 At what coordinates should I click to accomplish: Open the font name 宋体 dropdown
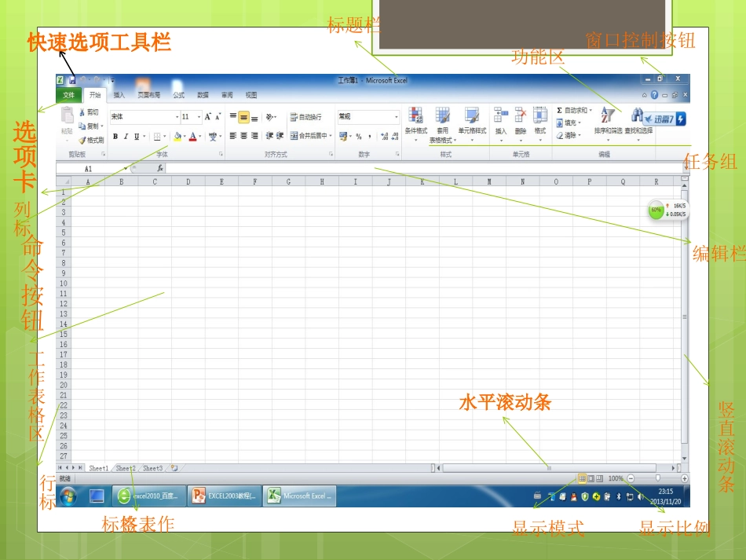pyautogui.click(x=177, y=116)
